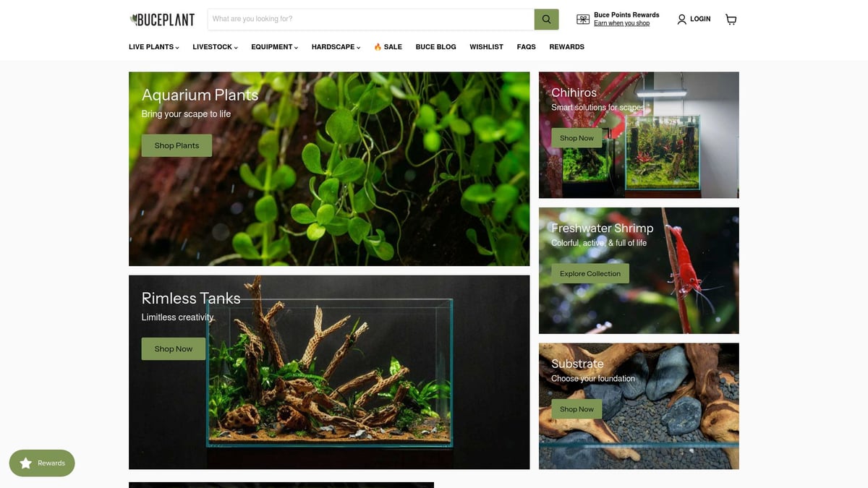
Task: Click the Aquarium Plants heading
Action: click(200, 95)
